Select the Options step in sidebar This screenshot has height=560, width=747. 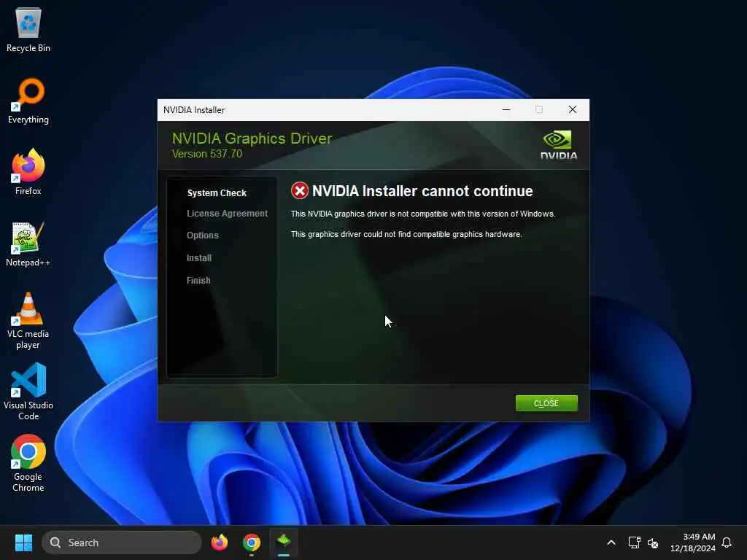[x=203, y=236]
